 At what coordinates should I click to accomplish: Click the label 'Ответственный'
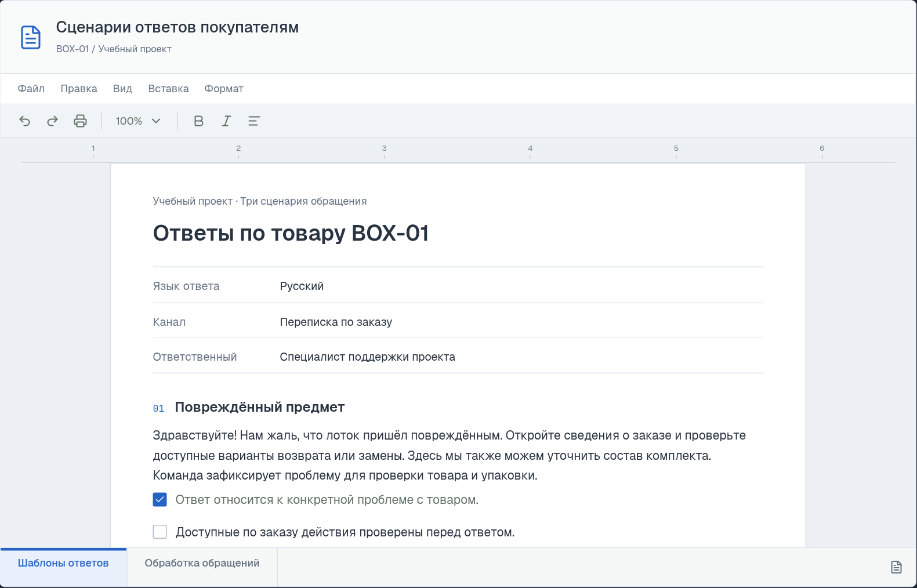pyautogui.click(x=195, y=357)
